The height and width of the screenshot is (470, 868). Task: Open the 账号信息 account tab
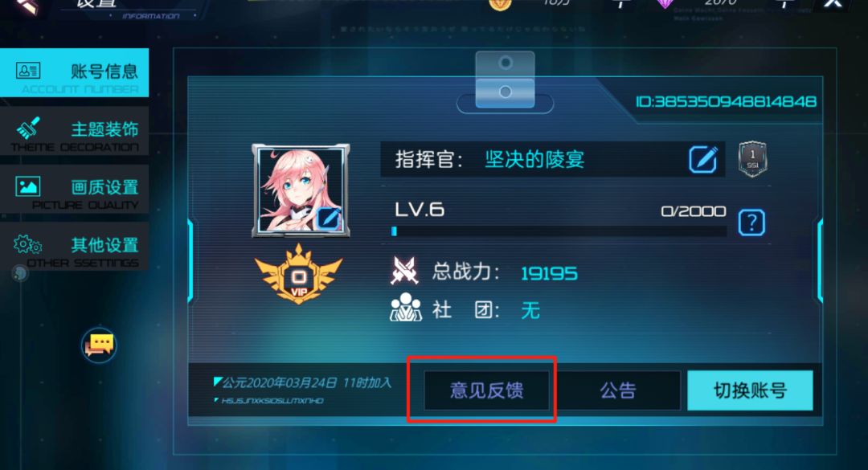74,72
